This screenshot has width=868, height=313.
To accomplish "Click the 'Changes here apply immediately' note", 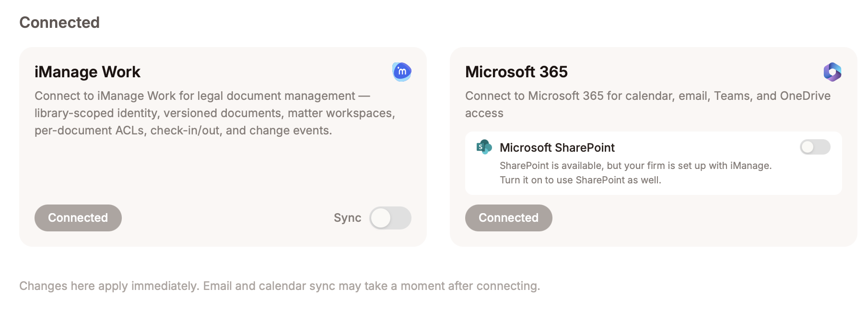I will 280,286.
